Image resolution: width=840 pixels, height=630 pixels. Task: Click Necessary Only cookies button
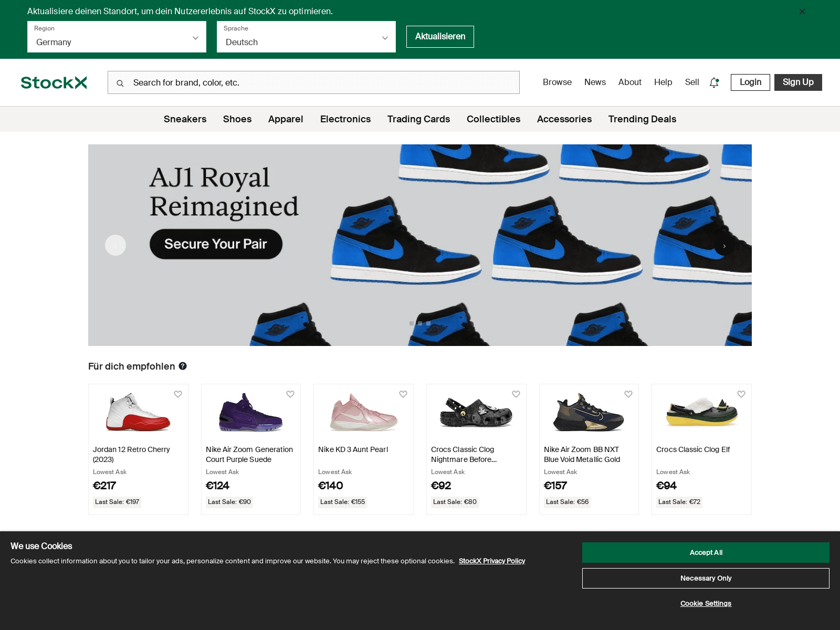click(x=706, y=579)
